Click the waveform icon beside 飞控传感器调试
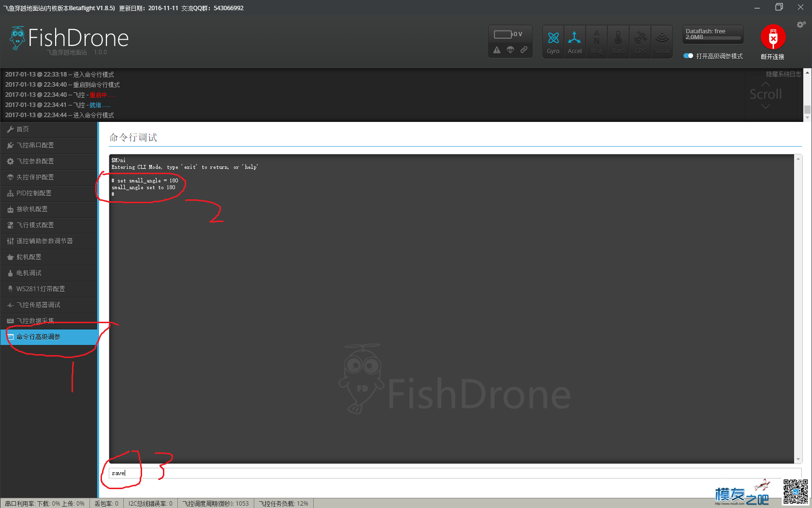The image size is (812, 508). pyautogui.click(x=10, y=305)
